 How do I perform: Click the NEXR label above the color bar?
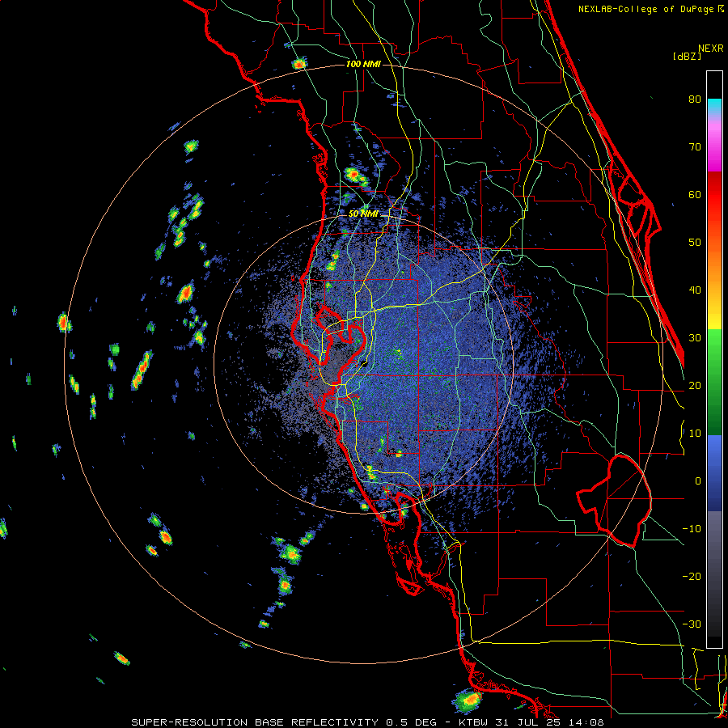[x=711, y=49]
